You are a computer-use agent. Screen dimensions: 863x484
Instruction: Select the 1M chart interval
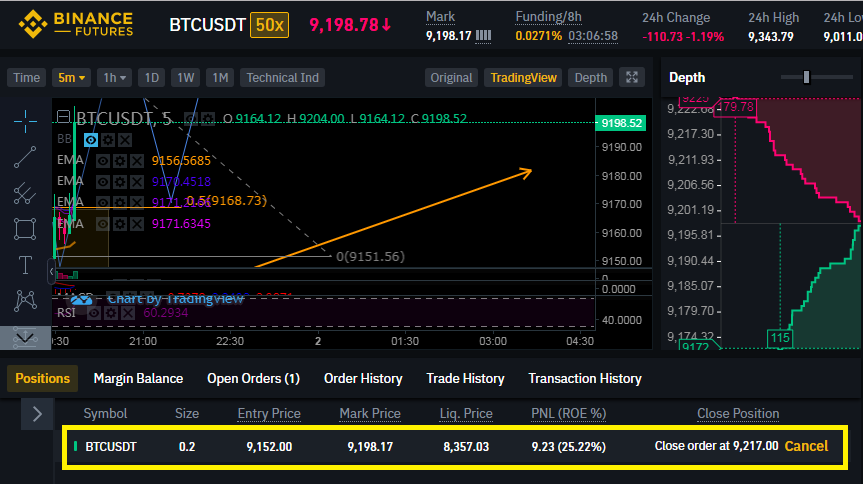point(220,78)
